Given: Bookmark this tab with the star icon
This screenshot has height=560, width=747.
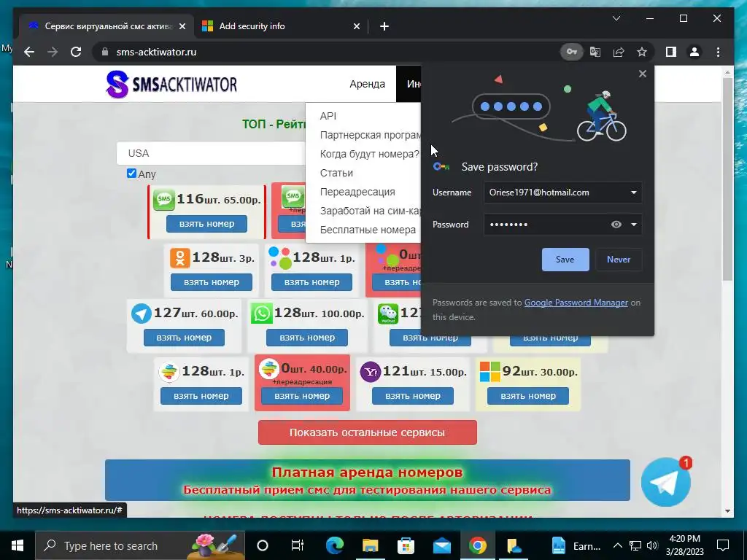Looking at the screenshot, I should tap(642, 52).
